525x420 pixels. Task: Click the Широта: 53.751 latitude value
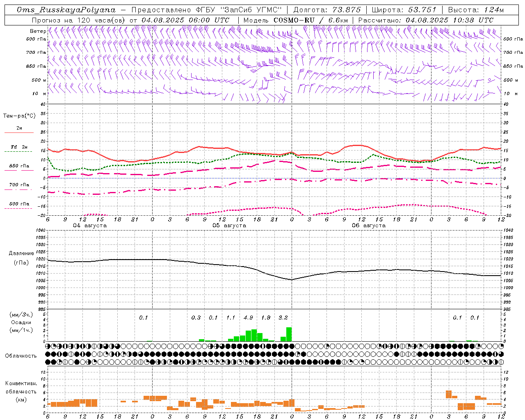404,10
